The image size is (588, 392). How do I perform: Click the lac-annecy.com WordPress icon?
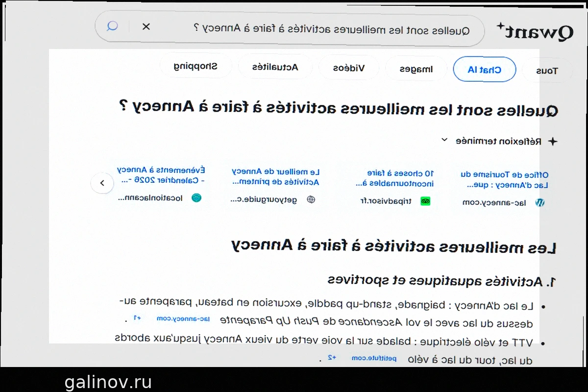[540, 203]
